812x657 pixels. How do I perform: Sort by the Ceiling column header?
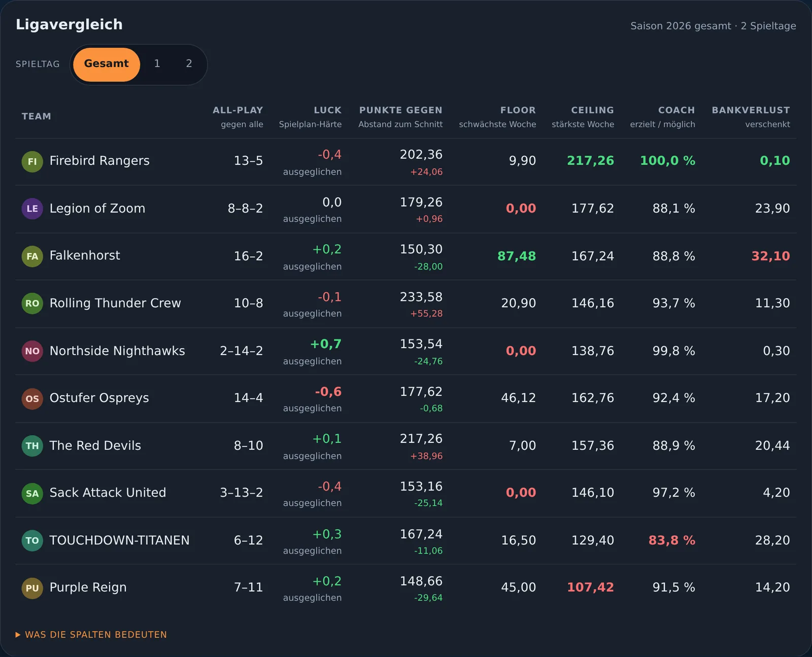click(592, 110)
